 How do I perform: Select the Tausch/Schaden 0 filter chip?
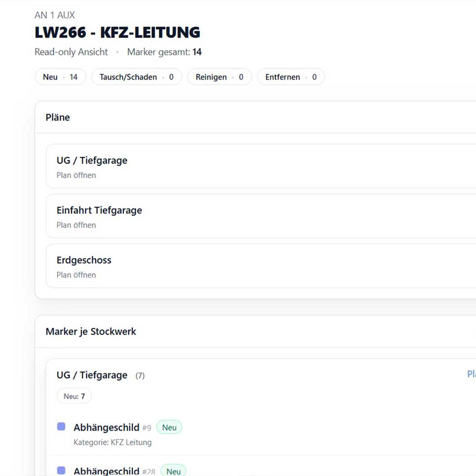coord(136,77)
